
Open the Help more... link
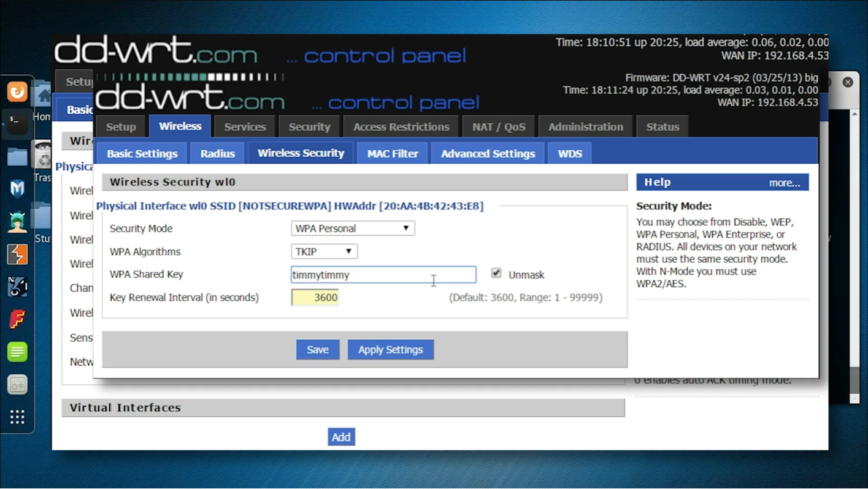(x=785, y=183)
